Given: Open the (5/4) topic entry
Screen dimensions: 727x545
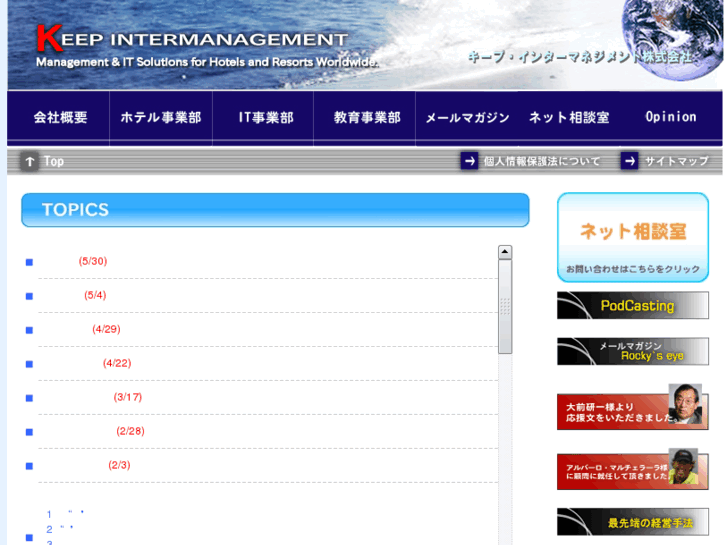Looking at the screenshot, I should (x=95, y=295).
